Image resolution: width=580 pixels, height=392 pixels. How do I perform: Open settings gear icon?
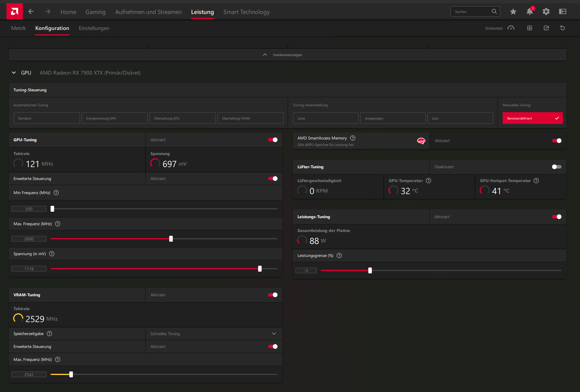pyautogui.click(x=546, y=11)
